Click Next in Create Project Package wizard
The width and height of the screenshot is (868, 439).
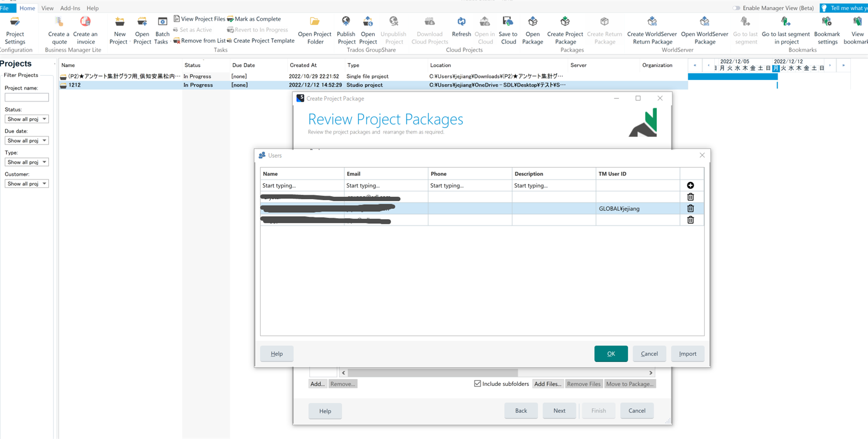[x=559, y=411]
